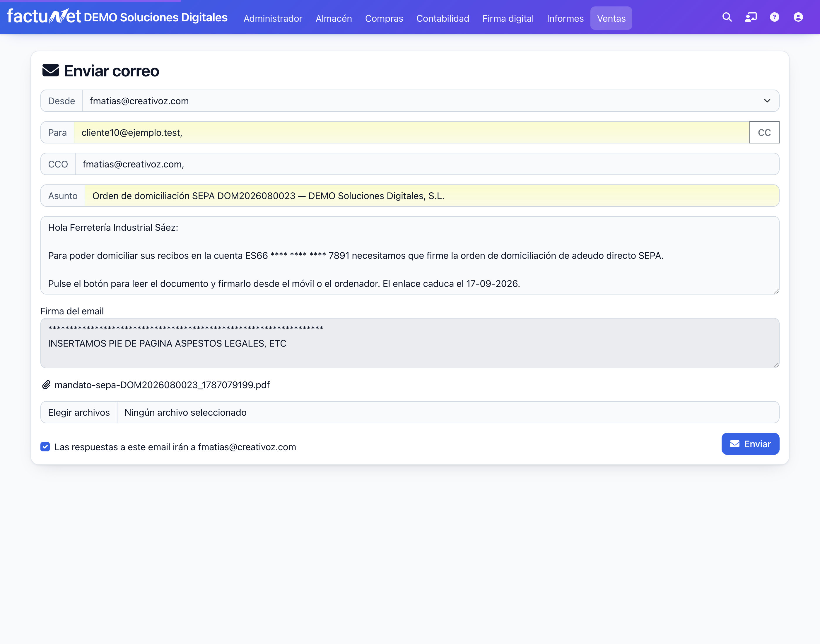Open the Firma digital menu
The height and width of the screenshot is (644, 820).
(508, 18)
